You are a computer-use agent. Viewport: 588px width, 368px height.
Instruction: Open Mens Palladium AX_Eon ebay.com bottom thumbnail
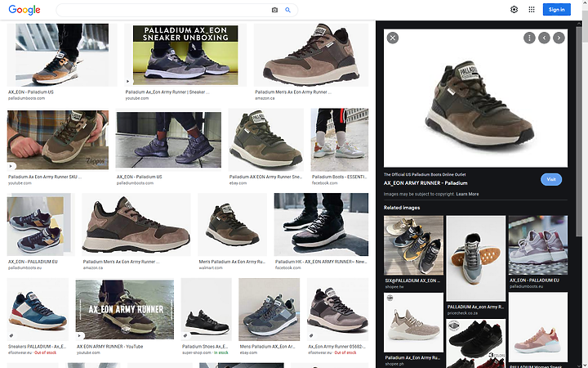click(x=269, y=309)
